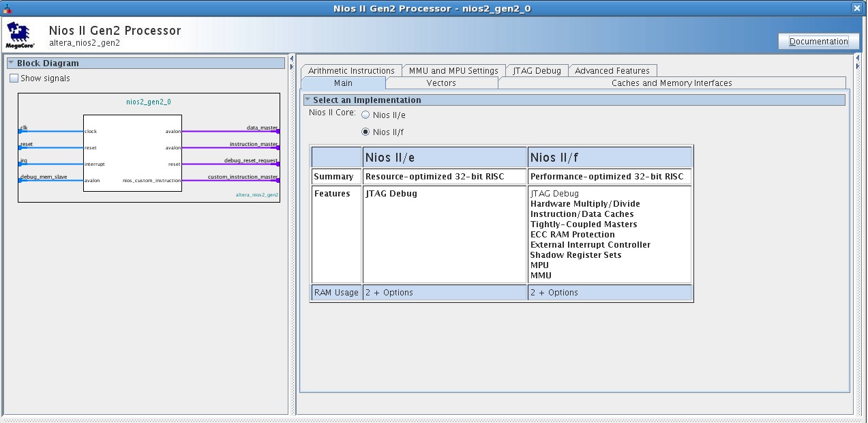Select the Nios II/f core radio button
This screenshot has height=423, width=868.
pyautogui.click(x=365, y=132)
